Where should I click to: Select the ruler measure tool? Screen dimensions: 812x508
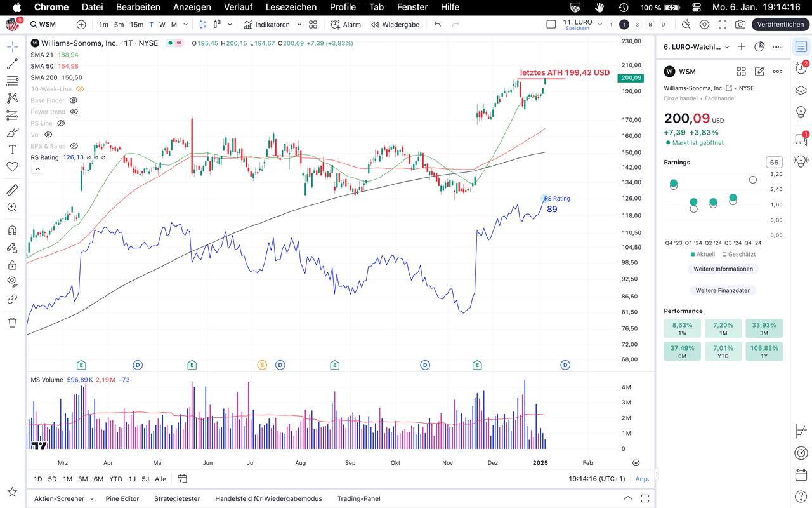point(12,190)
